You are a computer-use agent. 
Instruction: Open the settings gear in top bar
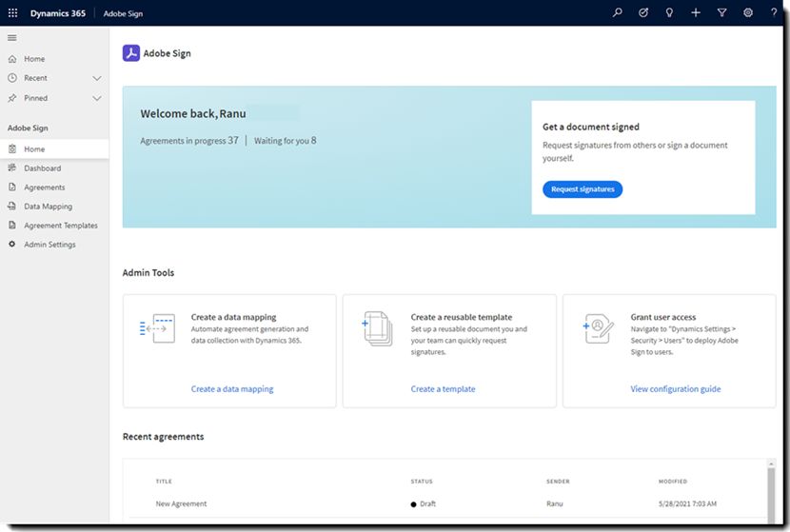[x=748, y=13]
